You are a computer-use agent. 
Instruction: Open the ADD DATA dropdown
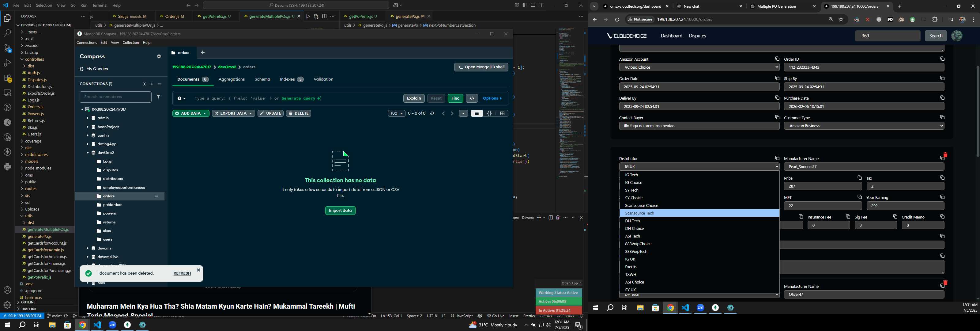190,113
